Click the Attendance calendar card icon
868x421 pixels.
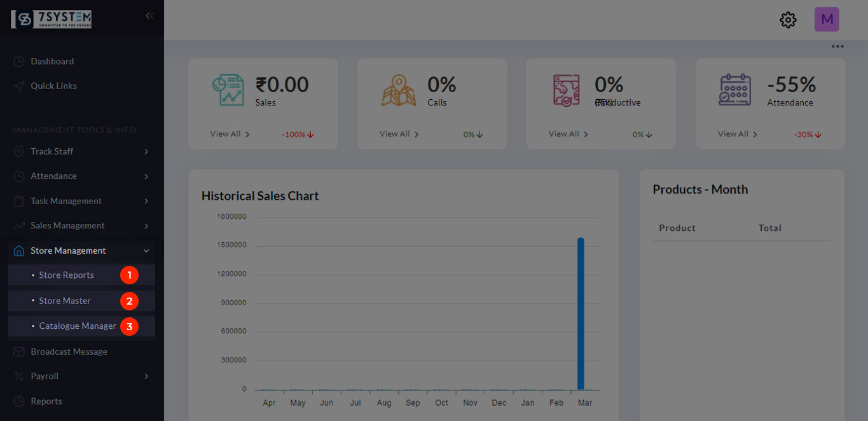(735, 90)
